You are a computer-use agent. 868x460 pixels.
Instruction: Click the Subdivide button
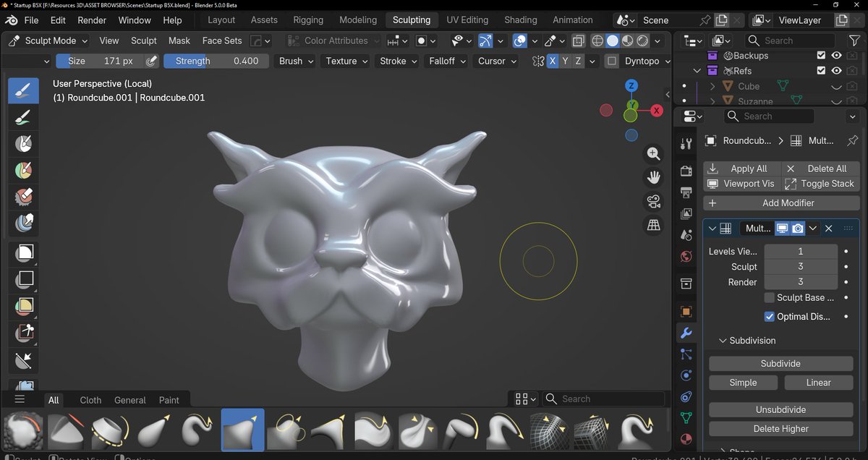pos(780,364)
